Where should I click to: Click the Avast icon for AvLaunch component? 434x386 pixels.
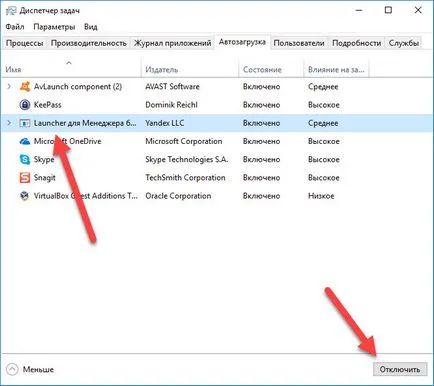coord(25,87)
